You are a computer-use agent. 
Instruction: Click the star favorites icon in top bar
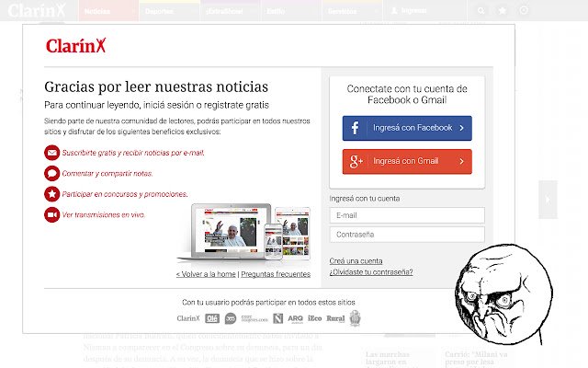(503, 11)
